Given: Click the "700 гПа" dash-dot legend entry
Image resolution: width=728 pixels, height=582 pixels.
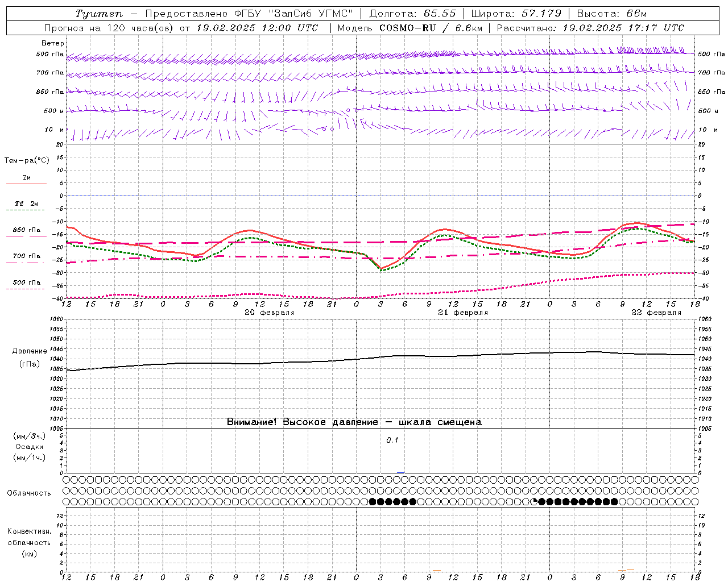Looking at the screenshot, I should click(x=26, y=259).
